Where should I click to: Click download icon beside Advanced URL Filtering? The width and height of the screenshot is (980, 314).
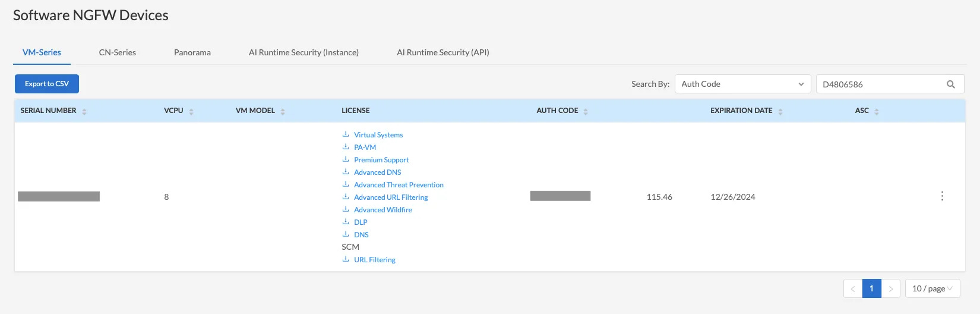click(346, 197)
